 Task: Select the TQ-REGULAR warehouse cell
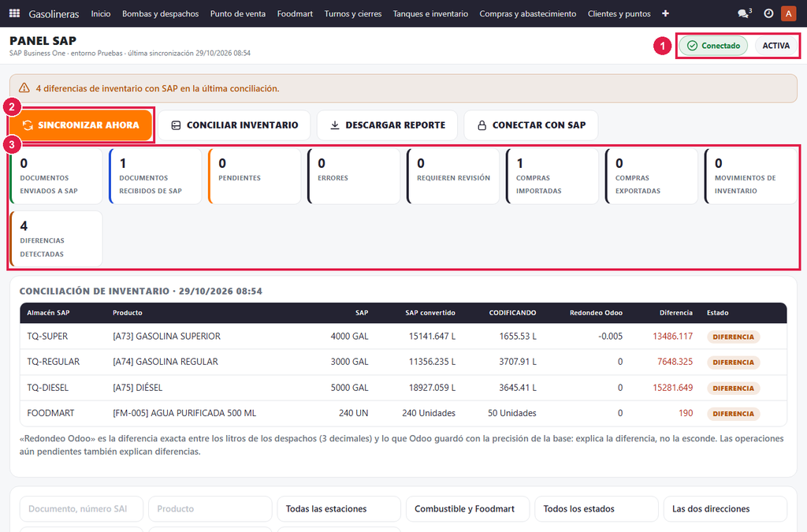[x=53, y=362]
